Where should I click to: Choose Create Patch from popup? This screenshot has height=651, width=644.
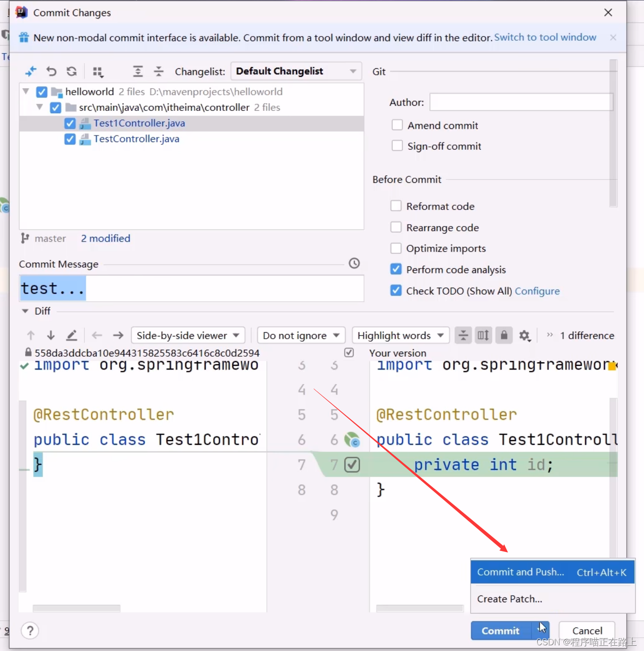[552, 599]
